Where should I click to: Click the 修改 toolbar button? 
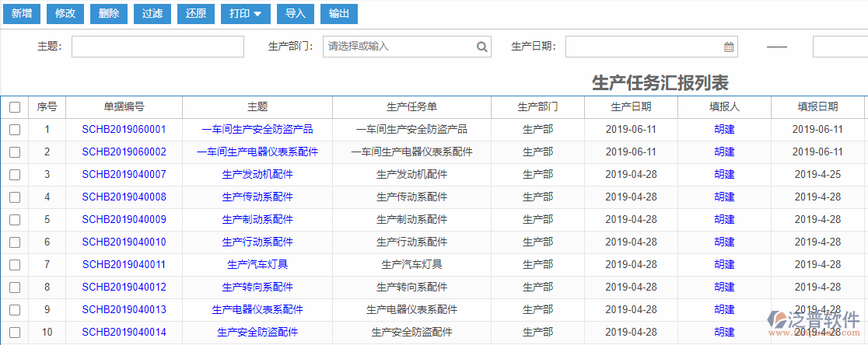click(x=65, y=13)
